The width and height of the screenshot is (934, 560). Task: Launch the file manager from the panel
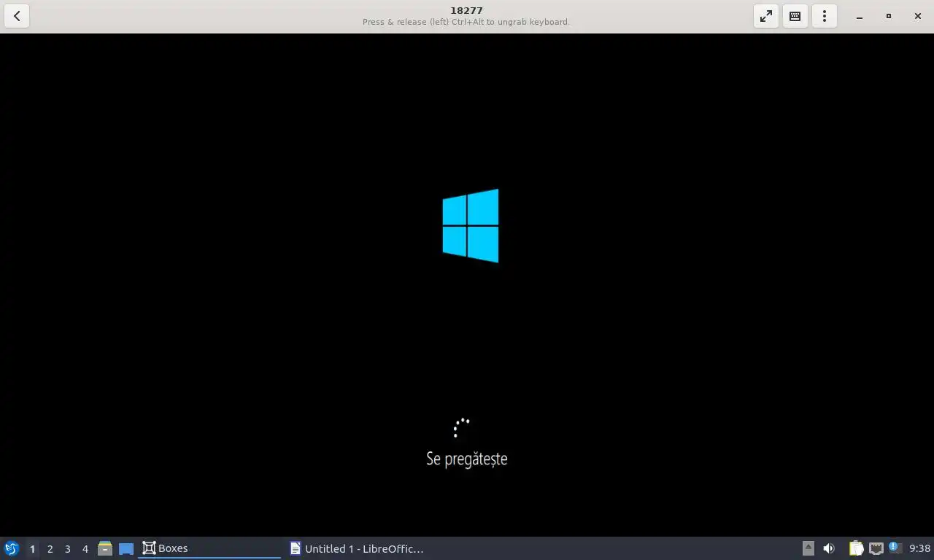pyautogui.click(x=105, y=548)
